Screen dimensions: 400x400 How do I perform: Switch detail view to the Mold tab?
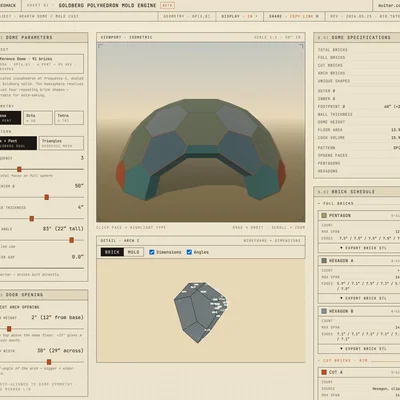[133, 252]
